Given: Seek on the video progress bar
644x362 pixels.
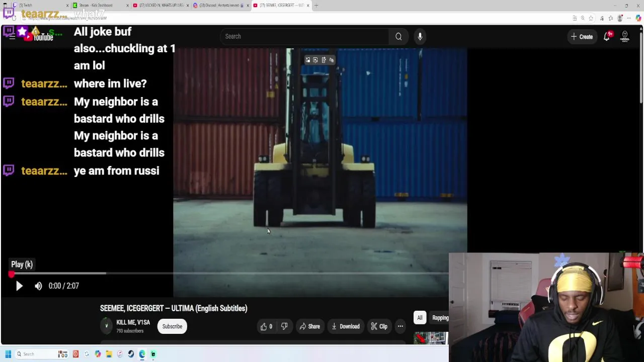Looking at the screenshot, I should click(x=229, y=274).
